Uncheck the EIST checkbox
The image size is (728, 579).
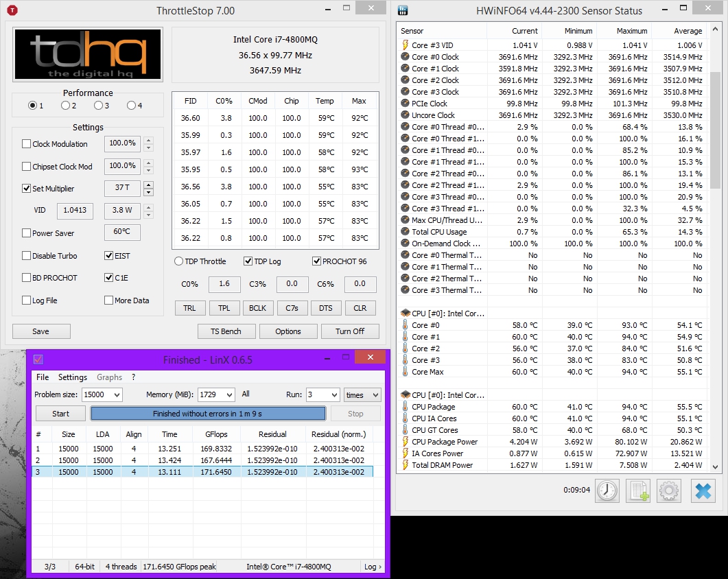pyautogui.click(x=108, y=255)
